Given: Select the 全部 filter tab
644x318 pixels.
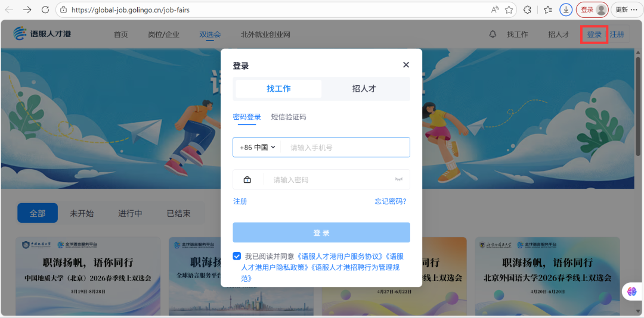Looking at the screenshot, I should tap(38, 213).
